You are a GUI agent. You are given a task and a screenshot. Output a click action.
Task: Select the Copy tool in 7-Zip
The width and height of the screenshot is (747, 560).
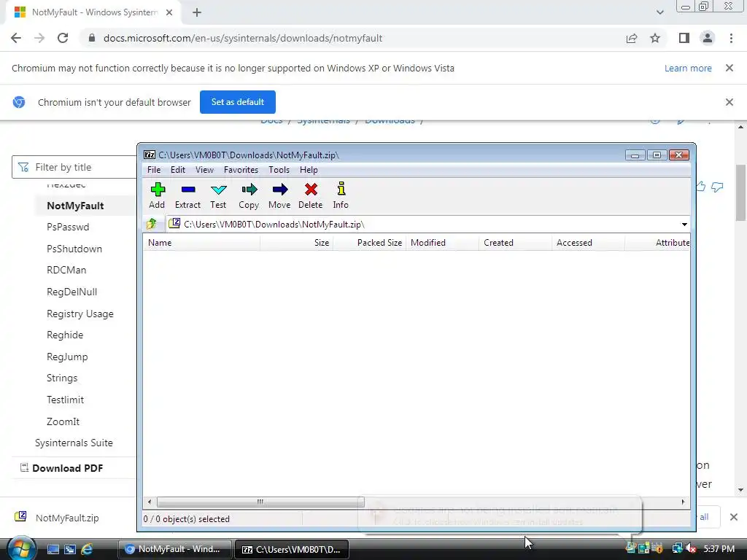coord(249,195)
